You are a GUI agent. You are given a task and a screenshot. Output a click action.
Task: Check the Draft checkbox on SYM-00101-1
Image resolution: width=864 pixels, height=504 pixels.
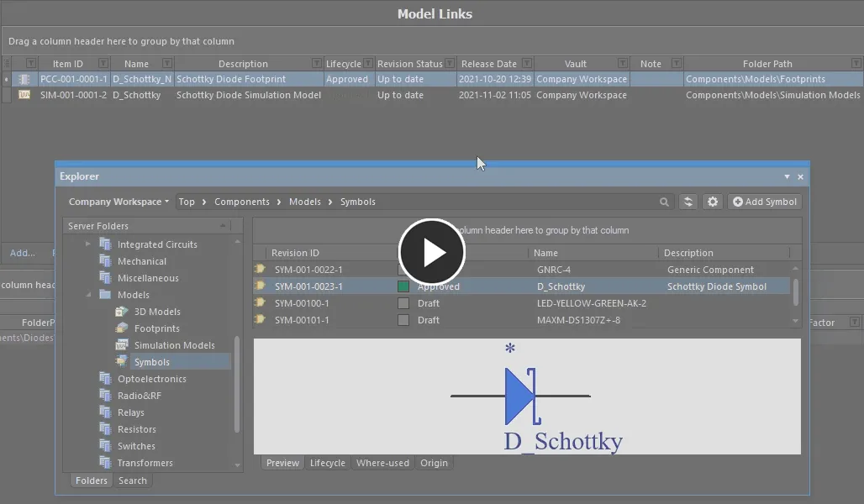(x=403, y=320)
